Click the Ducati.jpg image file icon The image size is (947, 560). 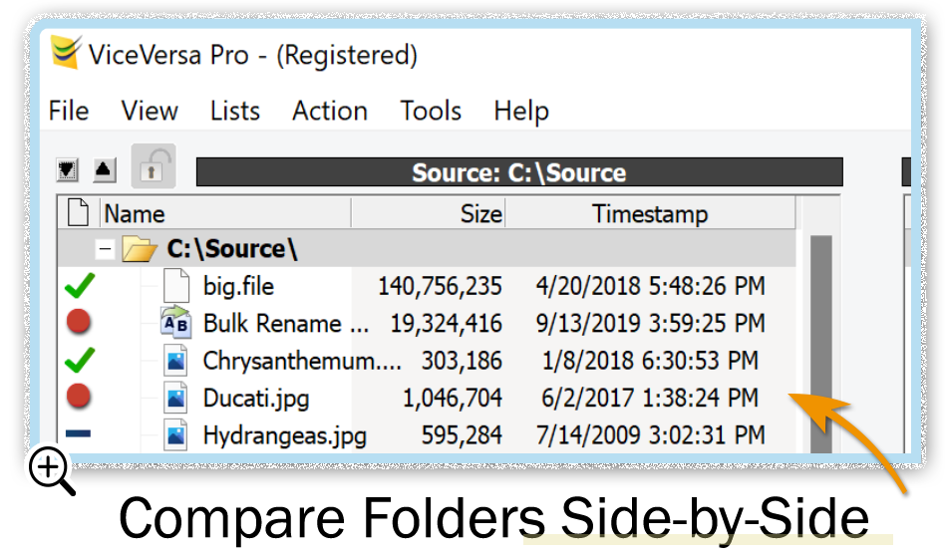pyautogui.click(x=175, y=398)
